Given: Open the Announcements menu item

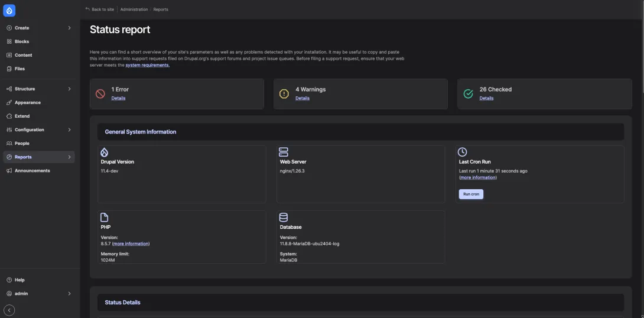Looking at the screenshot, I should click(39, 170).
